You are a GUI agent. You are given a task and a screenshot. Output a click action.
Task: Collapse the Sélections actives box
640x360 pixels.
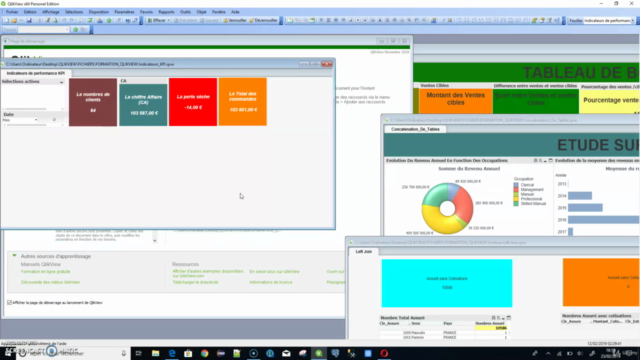62,82
